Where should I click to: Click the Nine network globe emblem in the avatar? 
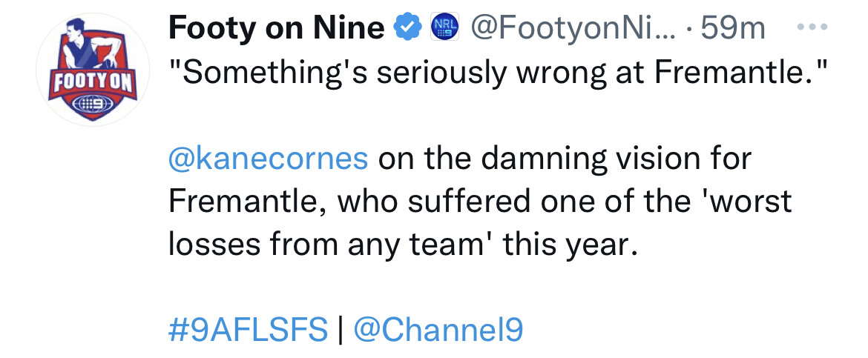click(93, 104)
